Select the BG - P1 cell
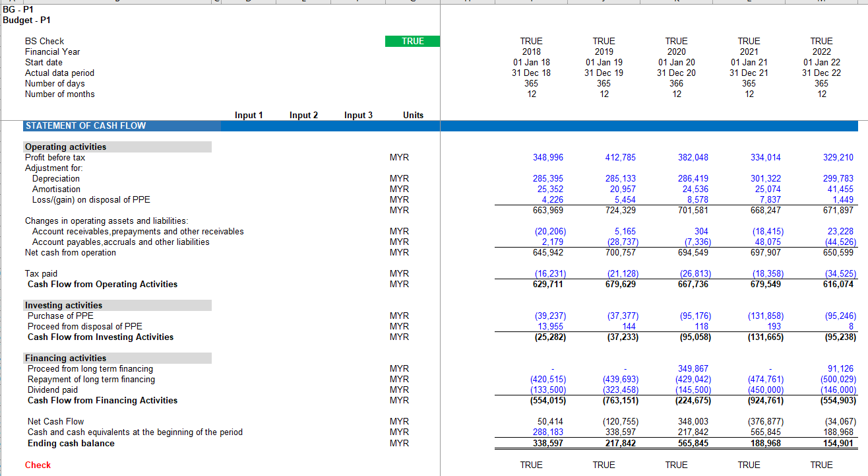This screenshot has height=476, width=868. click(x=18, y=9)
